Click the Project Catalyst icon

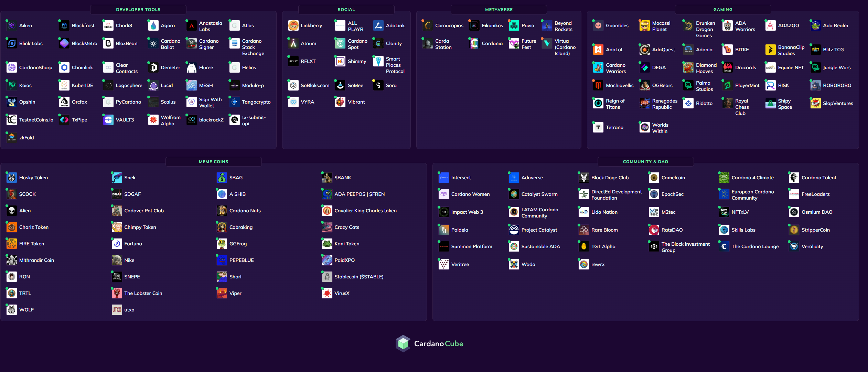[x=514, y=230]
